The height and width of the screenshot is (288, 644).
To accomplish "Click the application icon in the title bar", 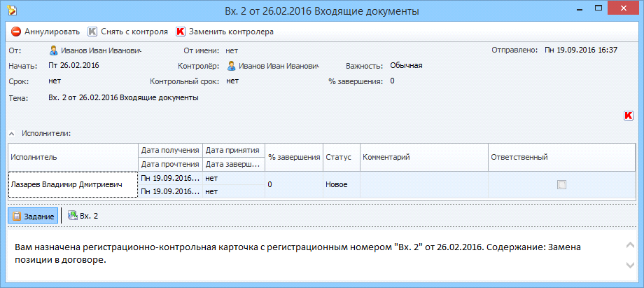I will tap(13, 11).
